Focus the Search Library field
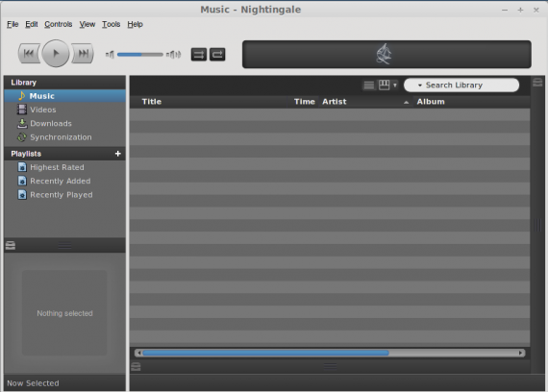 tap(461, 86)
